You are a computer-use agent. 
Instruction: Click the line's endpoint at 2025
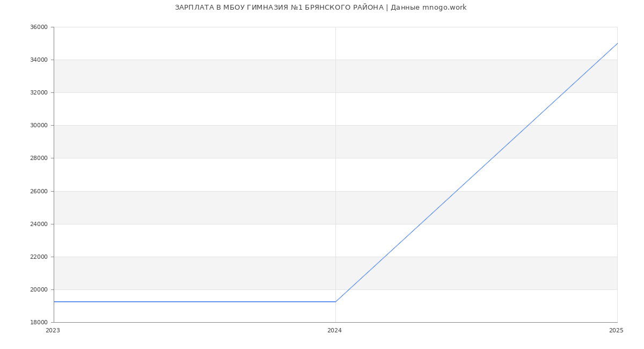click(617, 43)
